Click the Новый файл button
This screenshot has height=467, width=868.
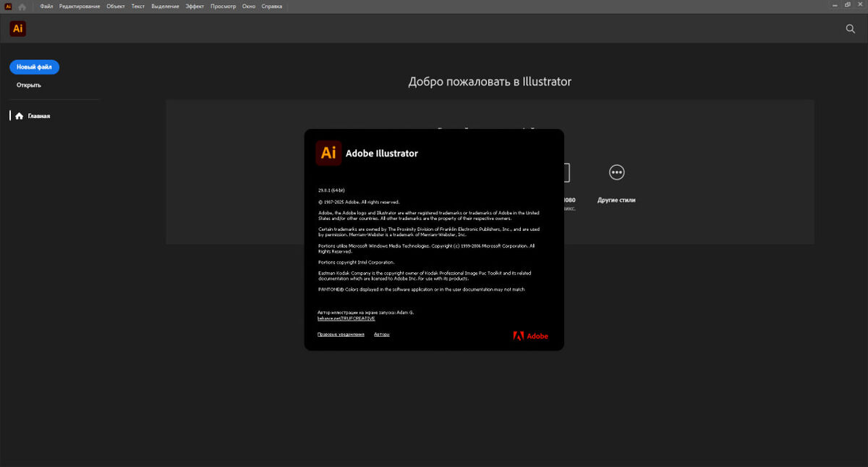[34, 67]
